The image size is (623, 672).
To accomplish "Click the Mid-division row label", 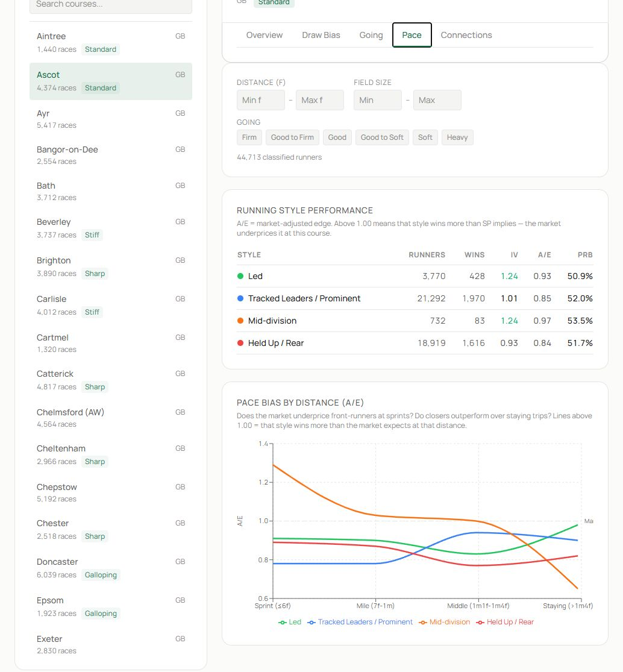I will 272,321.
